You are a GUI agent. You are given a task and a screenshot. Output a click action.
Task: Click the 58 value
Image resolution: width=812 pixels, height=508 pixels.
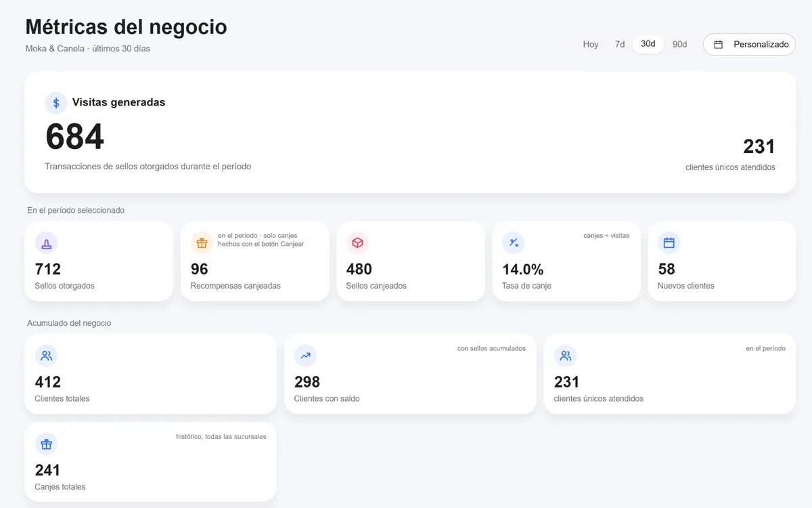[x=667, y=269]
